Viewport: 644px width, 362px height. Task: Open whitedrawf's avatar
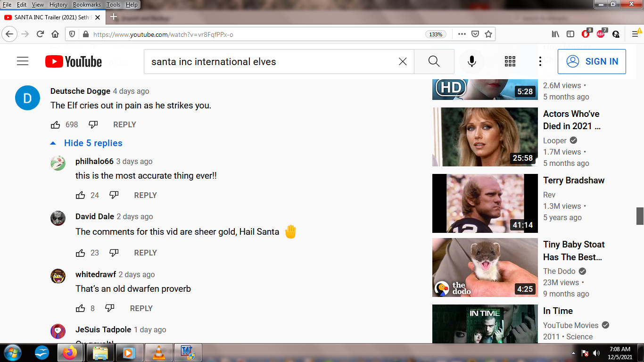pos(58,276)
